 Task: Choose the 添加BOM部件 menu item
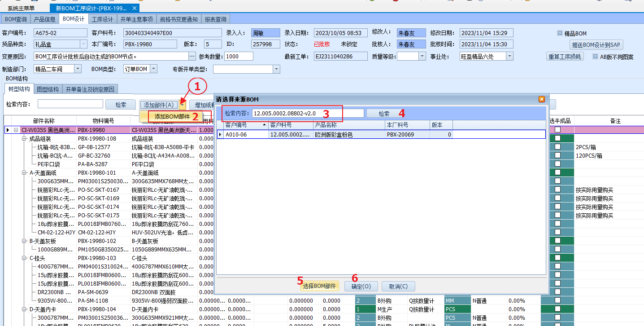click(172, 116)
